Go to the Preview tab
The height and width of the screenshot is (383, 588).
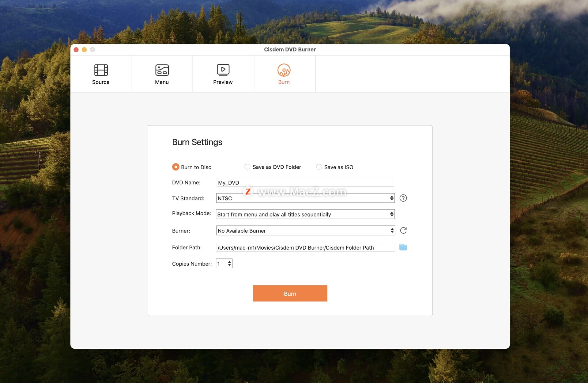point(223,74)
